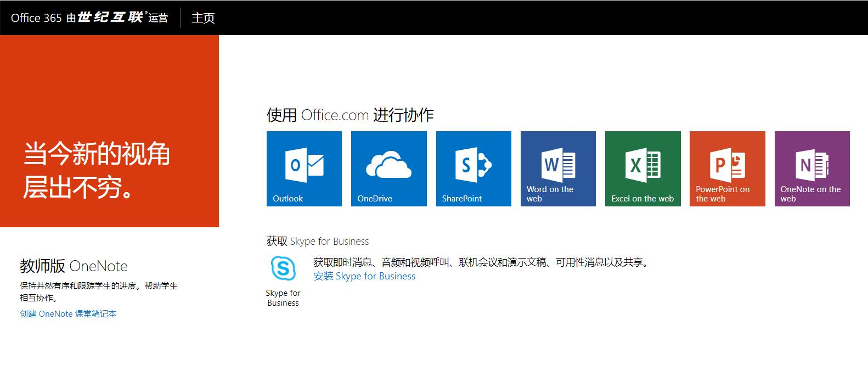Select the 教师版 OneNote heading
The width and height of the screenshot is (868, 387).
coord(74,266)
